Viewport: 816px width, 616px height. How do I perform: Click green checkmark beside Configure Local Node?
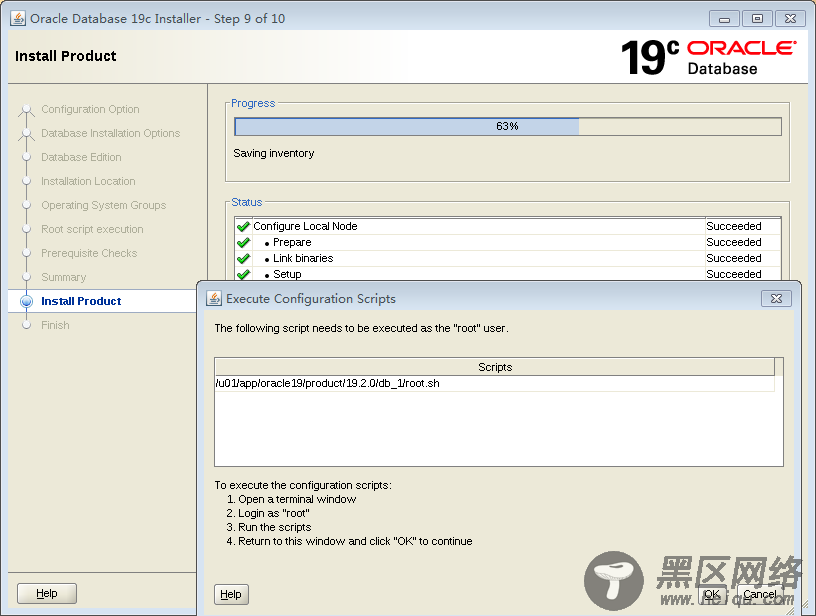tap(243, 226)
